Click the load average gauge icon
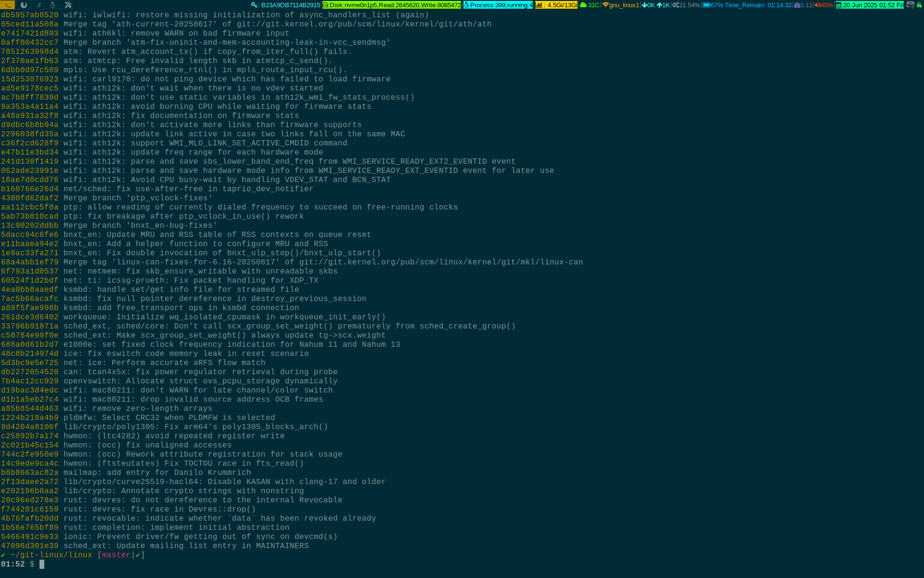 pos(797,5)
